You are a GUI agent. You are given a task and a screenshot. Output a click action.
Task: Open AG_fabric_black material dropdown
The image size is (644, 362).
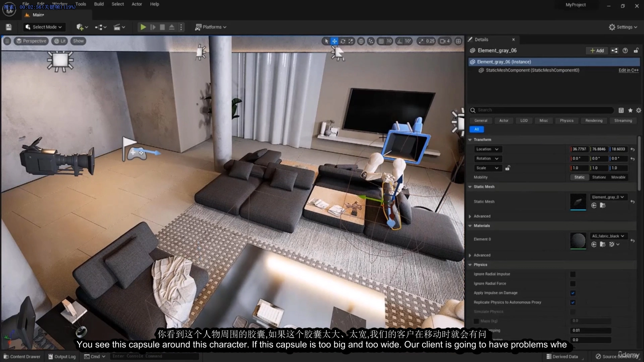(608, 236)
